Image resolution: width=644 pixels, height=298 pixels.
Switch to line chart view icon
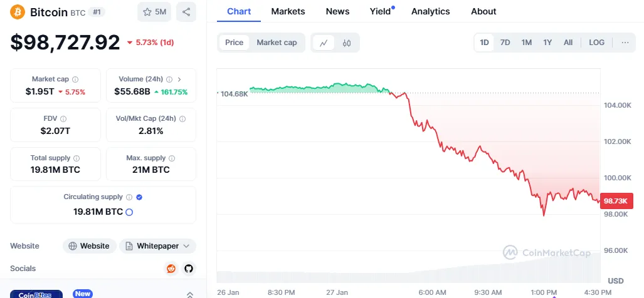click(x=324, y=43)
